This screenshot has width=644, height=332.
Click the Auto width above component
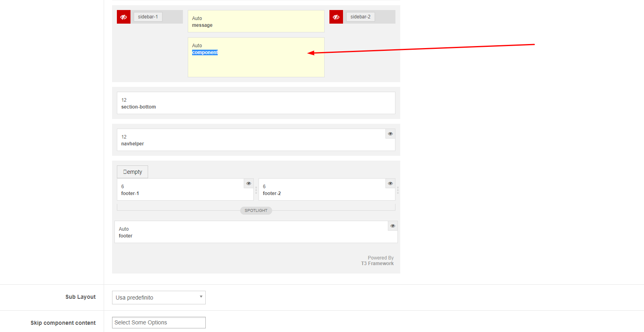[197, 46]
